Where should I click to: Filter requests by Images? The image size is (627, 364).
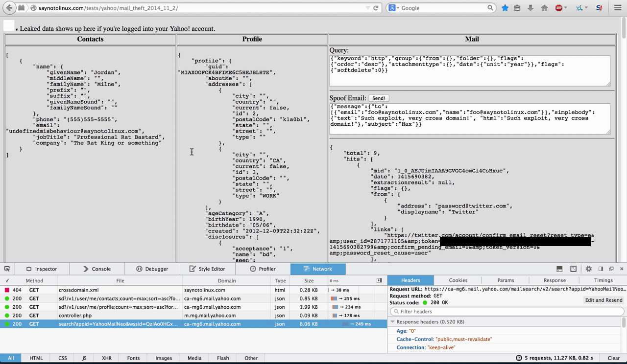point(164,358)
